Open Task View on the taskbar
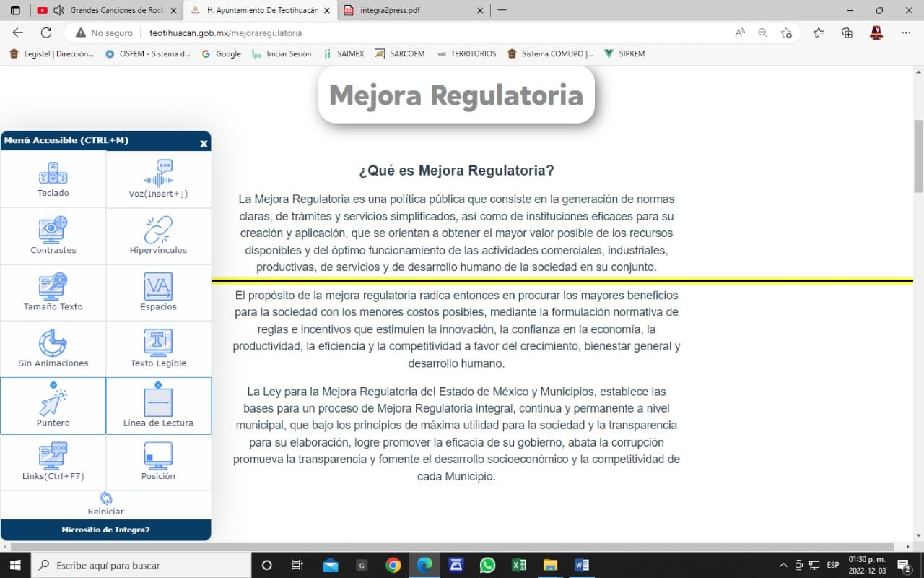 297,565
